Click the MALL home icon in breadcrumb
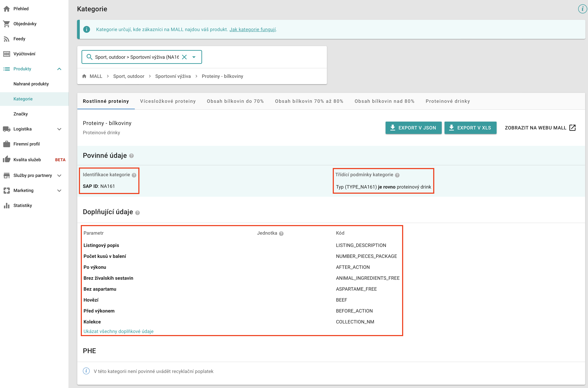The height and width of the screenshot is (388, 588). click(84, 76)
